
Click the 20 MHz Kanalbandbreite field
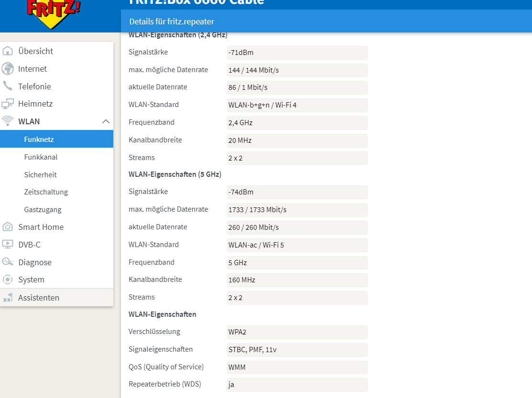point(297,140)
